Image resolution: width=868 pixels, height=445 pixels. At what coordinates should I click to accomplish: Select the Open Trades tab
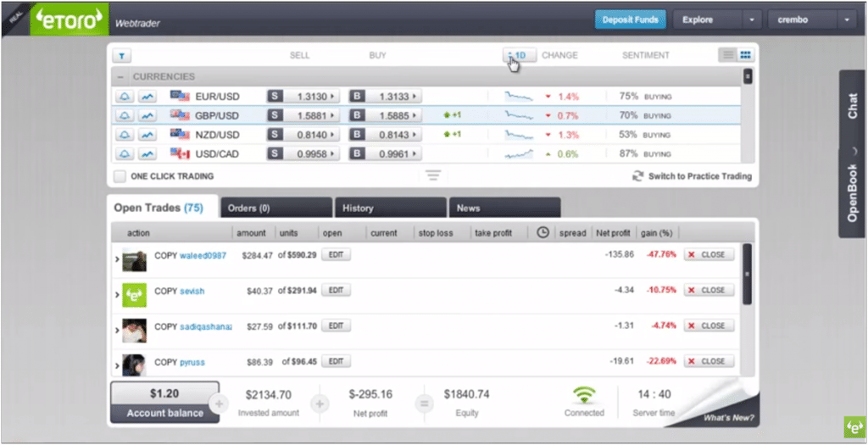pyautogui.click(x=163, y=209)
